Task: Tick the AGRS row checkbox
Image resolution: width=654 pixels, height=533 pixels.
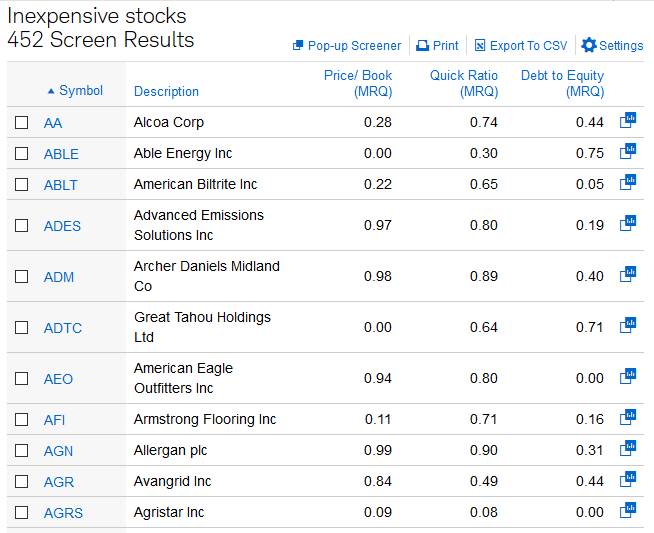Action: [x=22, y=513]
